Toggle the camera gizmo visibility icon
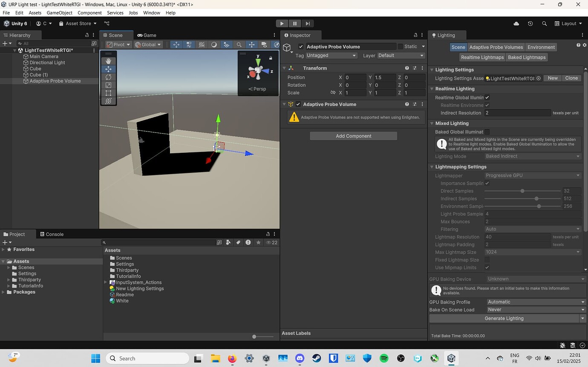This screenshot has width=588, height=367. click(264, 44)
